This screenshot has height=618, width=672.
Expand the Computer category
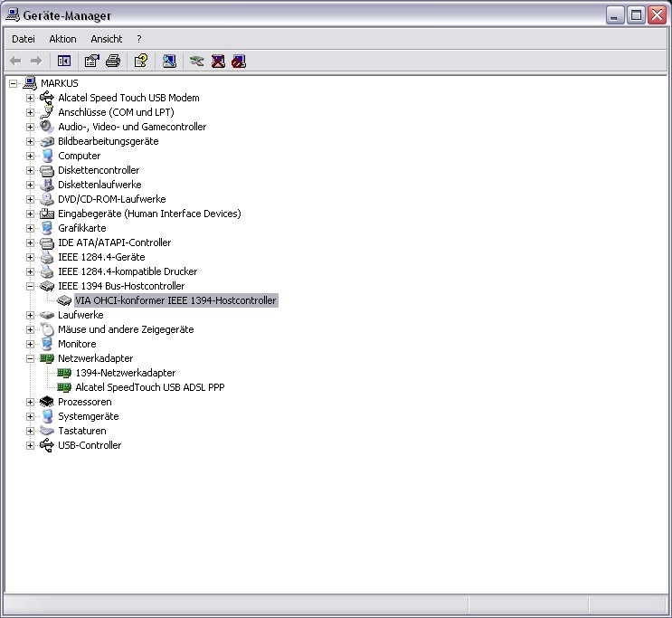(30, 156)
